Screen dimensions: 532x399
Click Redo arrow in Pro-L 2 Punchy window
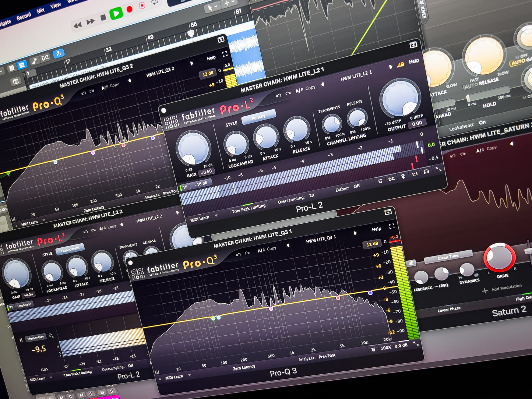click(288, 93)
